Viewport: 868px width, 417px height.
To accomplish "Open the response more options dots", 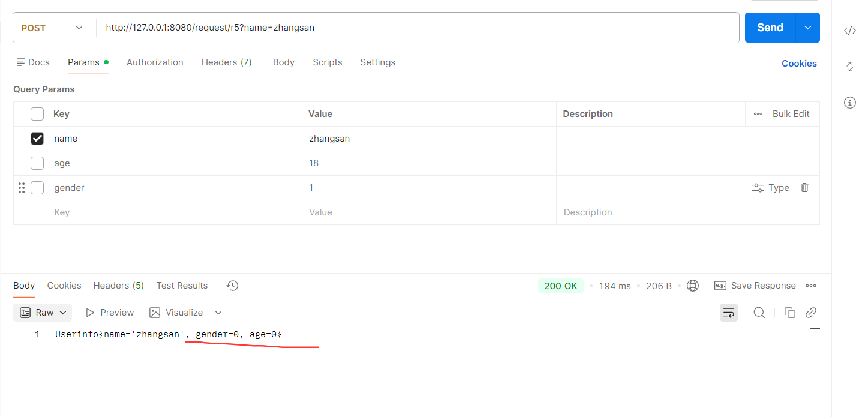I will (x=811, y=286).
